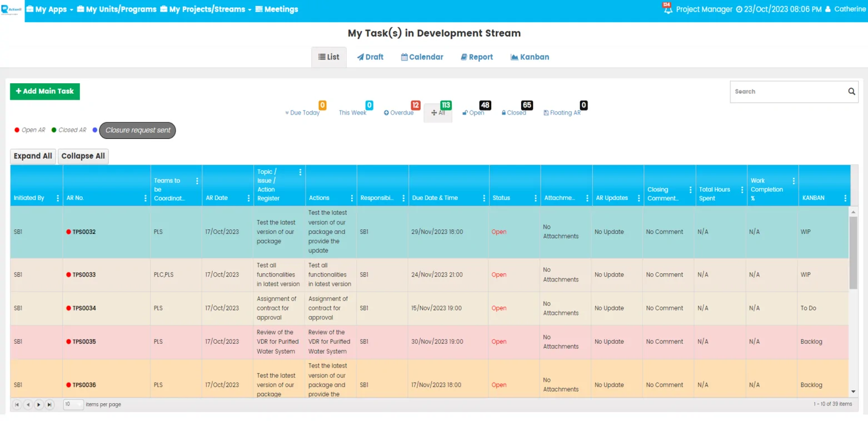The height and width of the screenshot is (421, 868).
Task: Open My Projects/Streams dropdown
Action: [x=206, y=9]
